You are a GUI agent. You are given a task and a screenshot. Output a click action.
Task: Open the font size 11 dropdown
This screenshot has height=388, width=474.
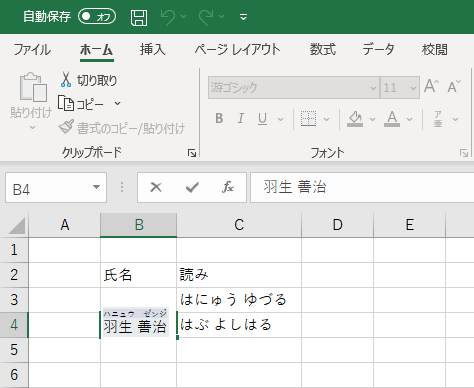point(413,88)
